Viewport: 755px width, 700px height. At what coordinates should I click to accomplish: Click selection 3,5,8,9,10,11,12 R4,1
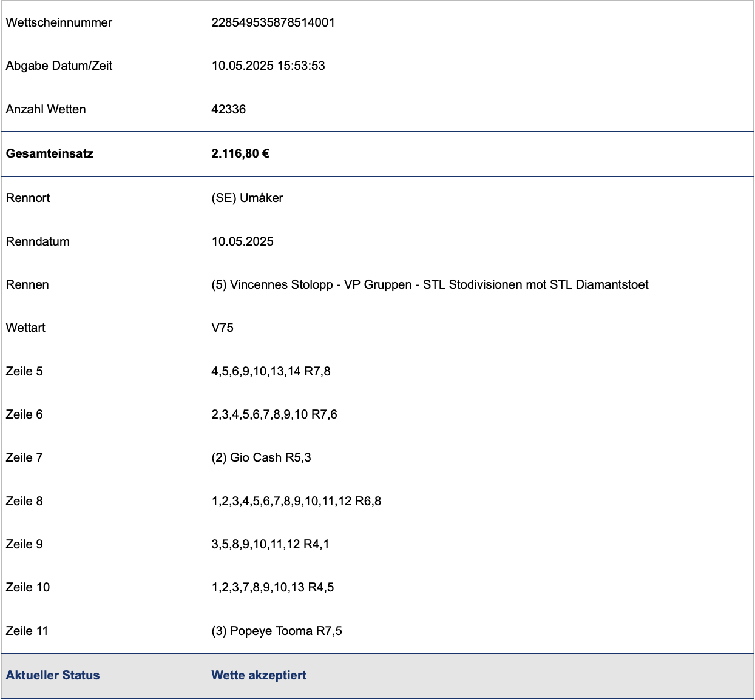pyautogui.click(x=270, y=544)
